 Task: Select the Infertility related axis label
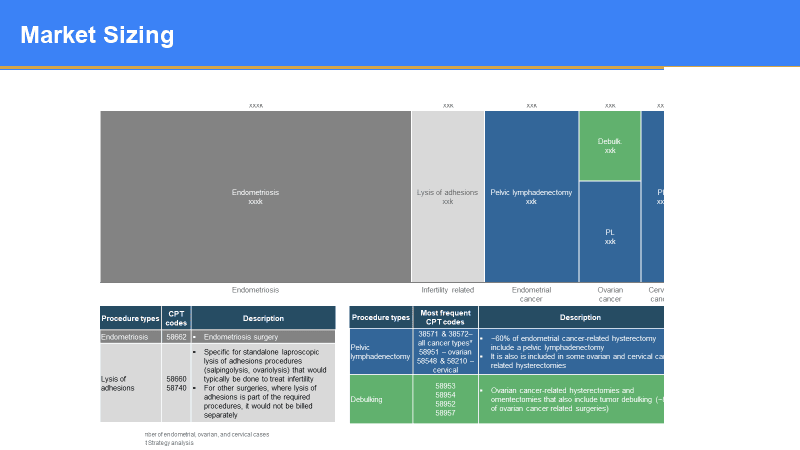pyautogui.click(x=447, y=290)
